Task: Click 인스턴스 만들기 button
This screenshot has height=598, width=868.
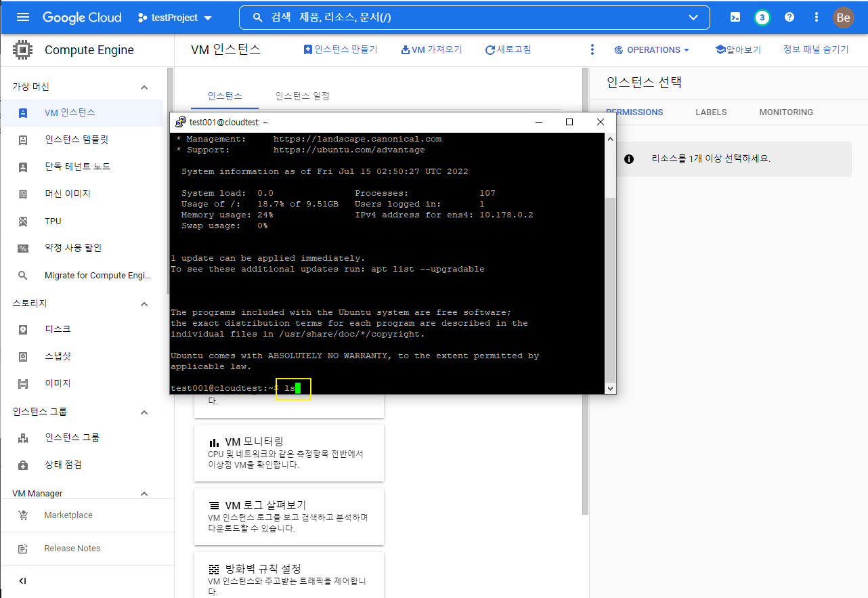Action: pyautogui.click(x=341, y=49)
